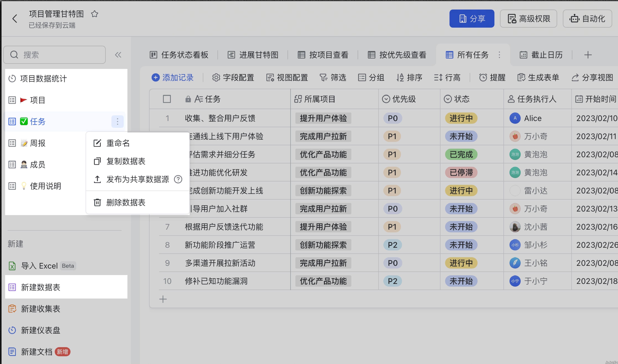Switch to the 任务状态看板 view tab
618x364 pixels.
click(x=179, y=55)
